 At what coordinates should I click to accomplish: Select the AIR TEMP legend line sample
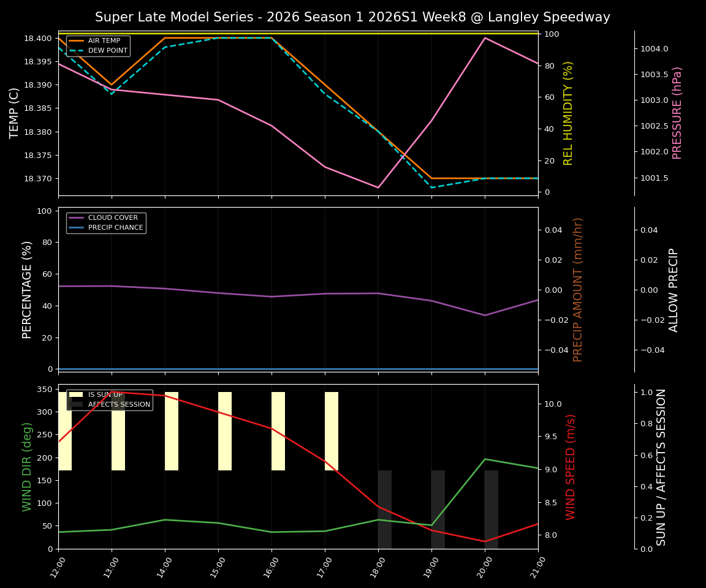[x=76, y=40]
